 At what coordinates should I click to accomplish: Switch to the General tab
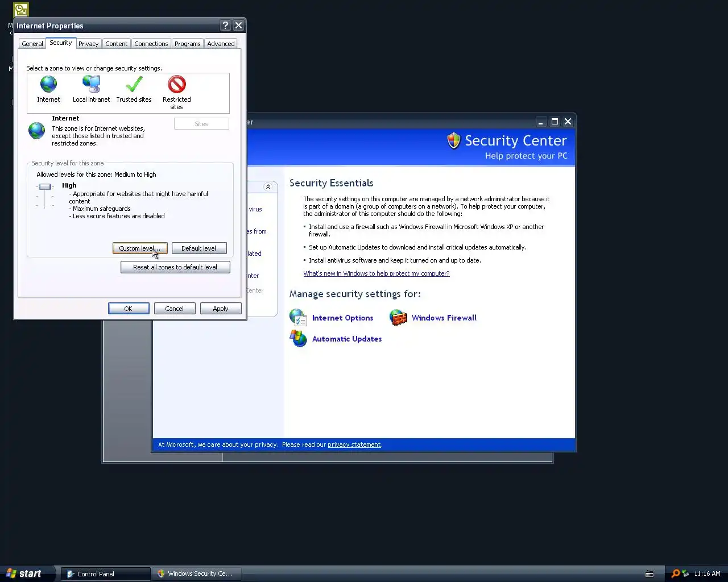coord(32,44)
